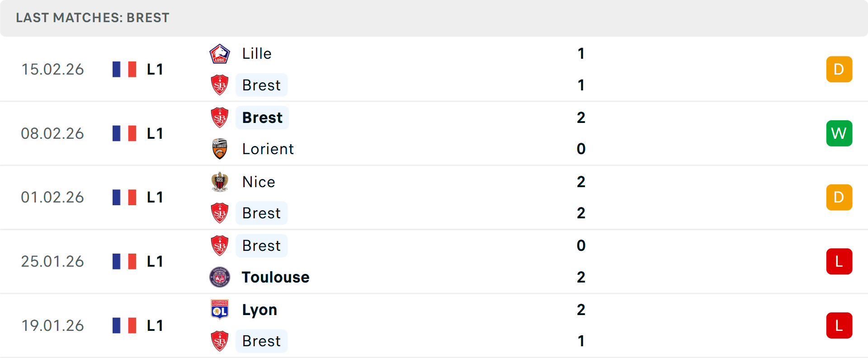
Task: Click the Last Matches: Brest header
Action: point(93,18)
